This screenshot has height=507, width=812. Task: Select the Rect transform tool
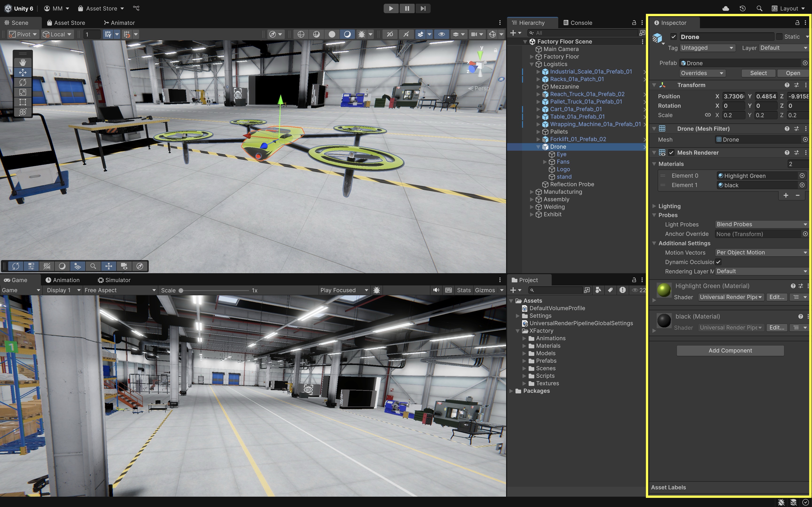pos(23,102)
